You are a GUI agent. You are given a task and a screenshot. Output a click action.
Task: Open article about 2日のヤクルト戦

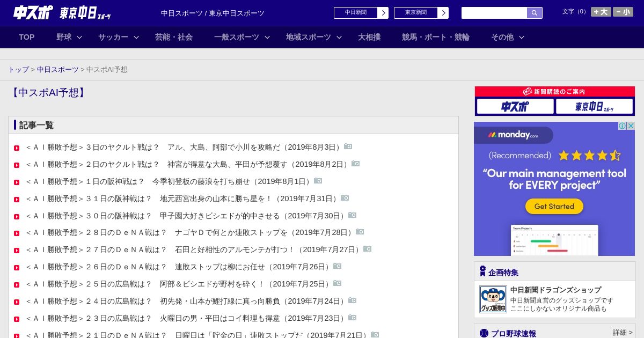187,164
